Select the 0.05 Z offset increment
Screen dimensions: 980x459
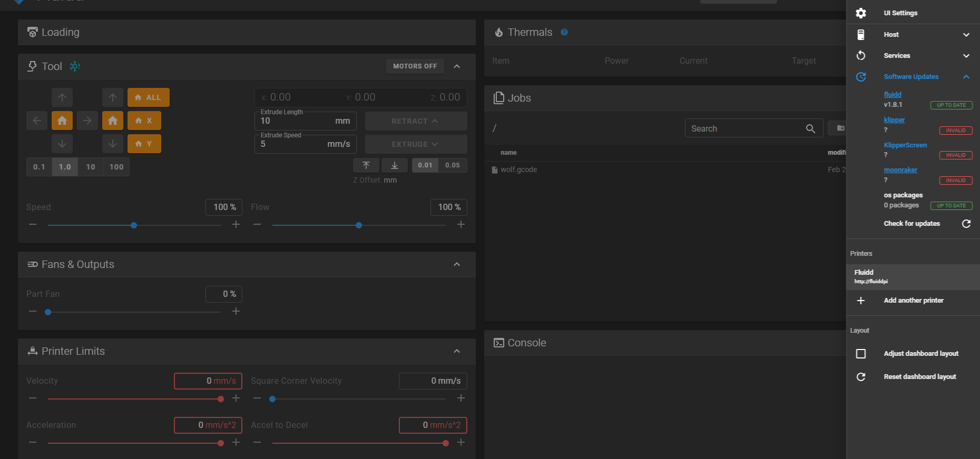(x=453, y=165)
